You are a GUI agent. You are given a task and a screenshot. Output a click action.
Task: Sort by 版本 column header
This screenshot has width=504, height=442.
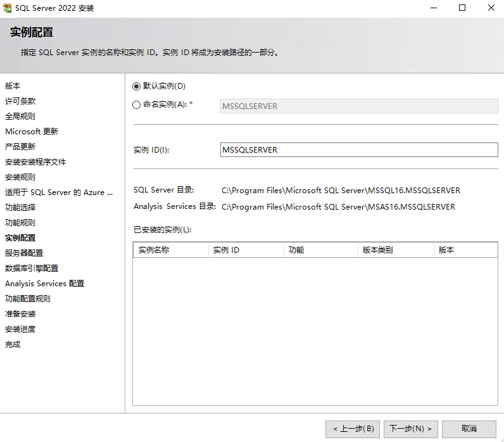click(x=466, y=249)
